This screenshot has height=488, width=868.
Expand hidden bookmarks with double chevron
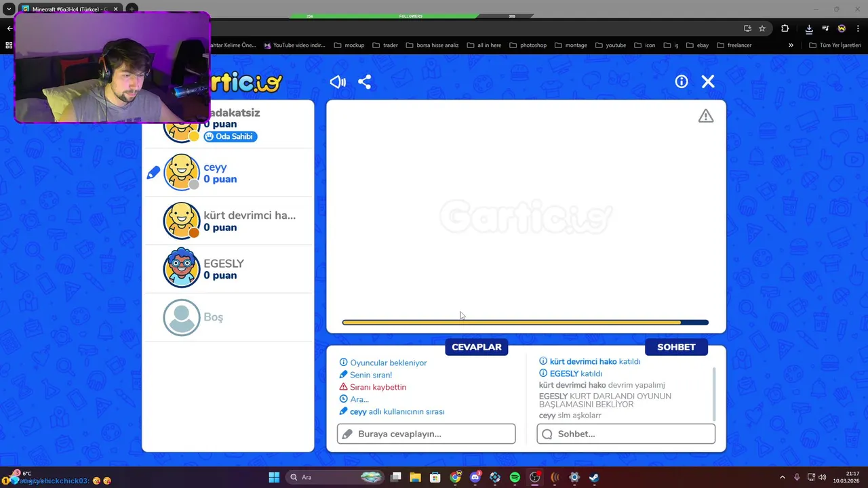tap(791, 45)
